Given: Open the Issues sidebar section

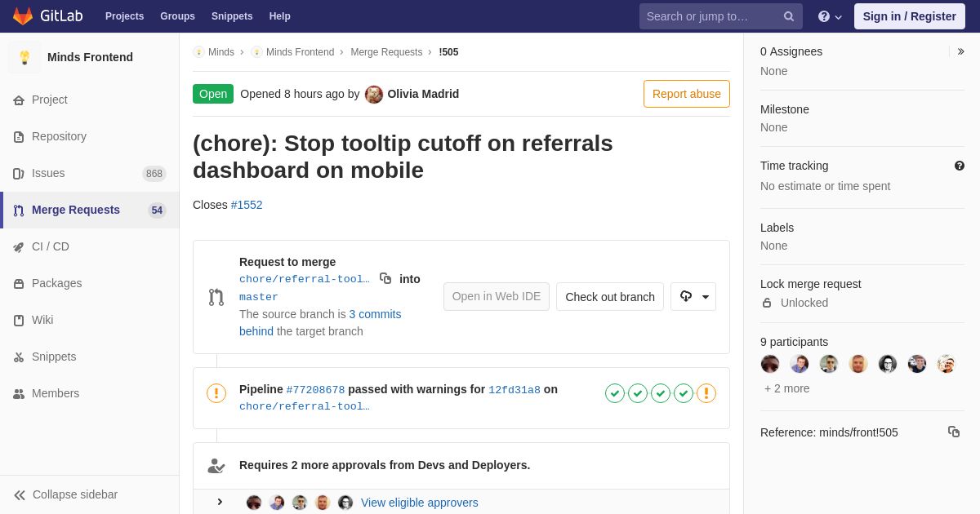Looking at the screenshot, I should coord(90,173).
